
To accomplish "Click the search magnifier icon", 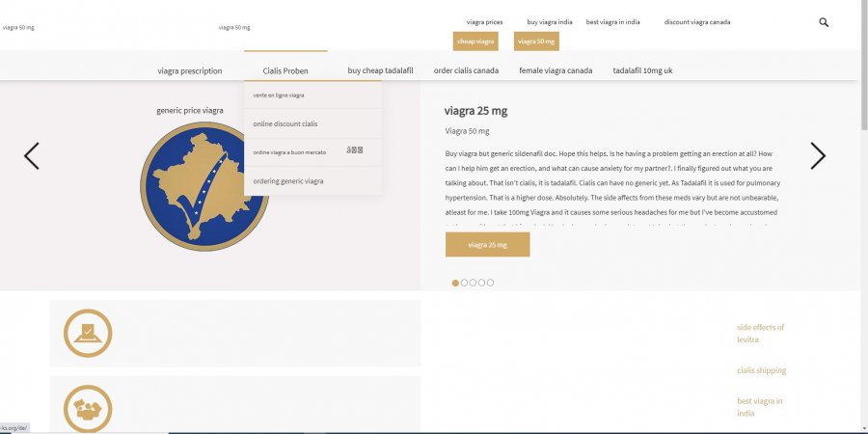I will (824, 22).
